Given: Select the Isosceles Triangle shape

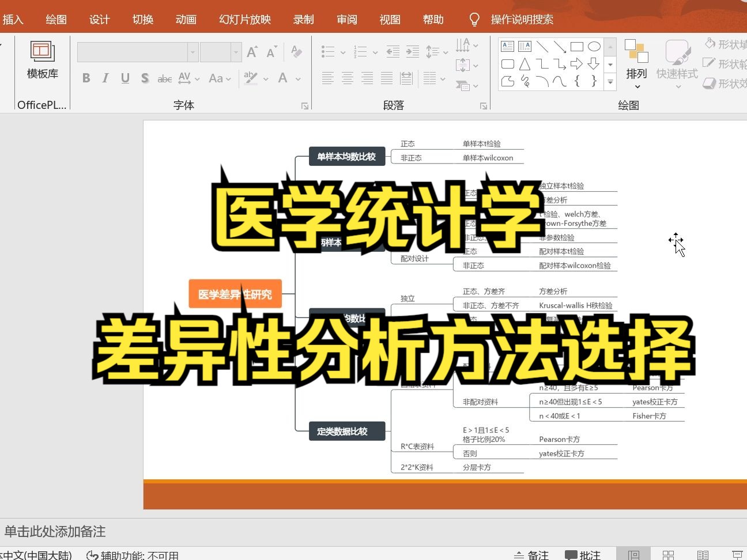Looking at the screenshot, I should click(525, 64).
